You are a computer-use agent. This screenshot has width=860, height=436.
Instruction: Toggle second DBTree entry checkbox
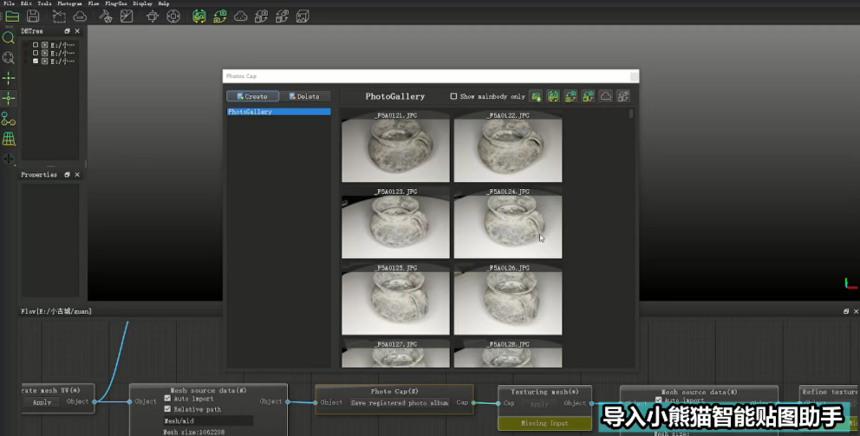[x=36, y=53]
